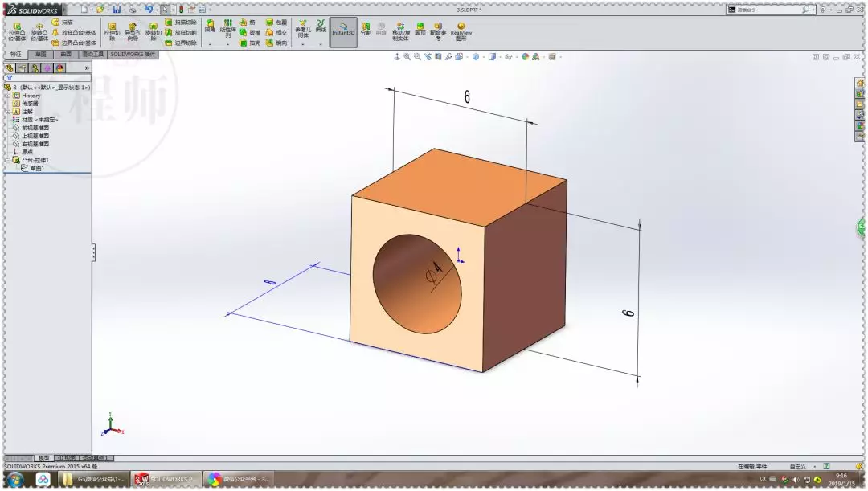
Task: Select the Swept Boss (扫描) tool
Action: coord(62,23)
